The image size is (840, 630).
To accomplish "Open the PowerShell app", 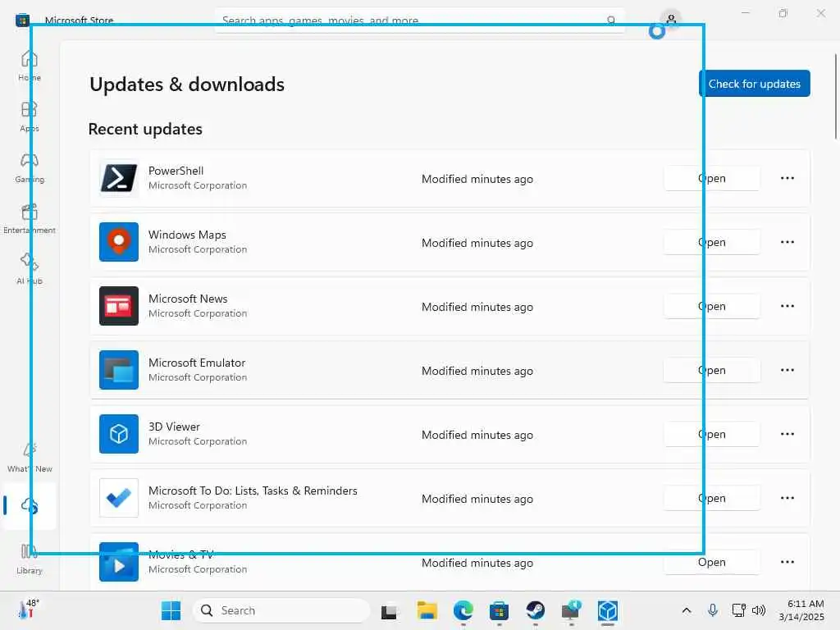I will [712, 178].
